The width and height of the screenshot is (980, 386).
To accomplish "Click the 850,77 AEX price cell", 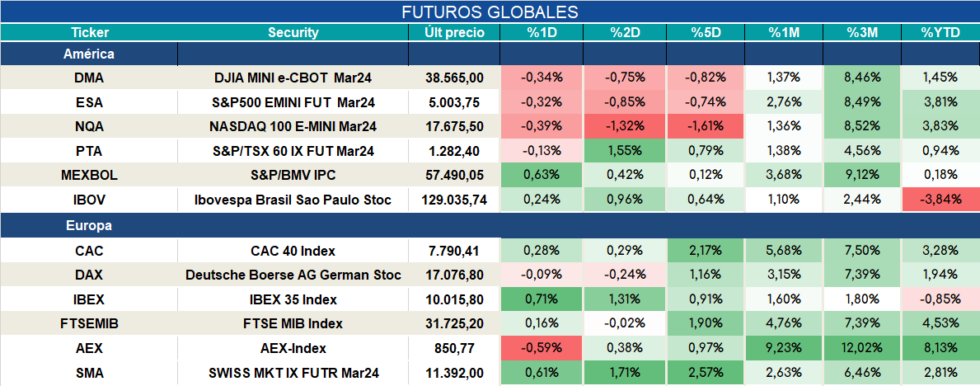I will pos(454,348).
